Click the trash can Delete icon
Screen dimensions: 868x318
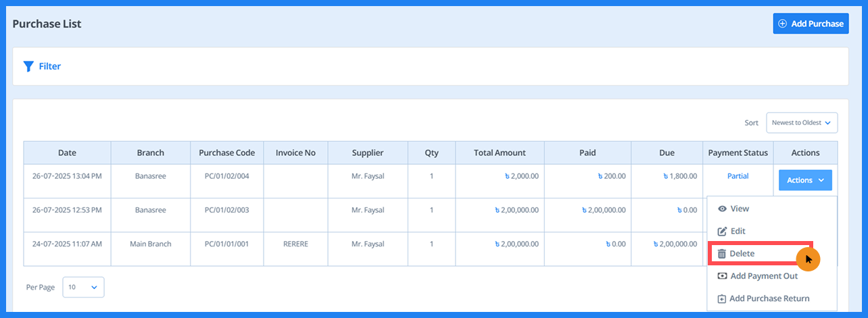tap(722, 254)
